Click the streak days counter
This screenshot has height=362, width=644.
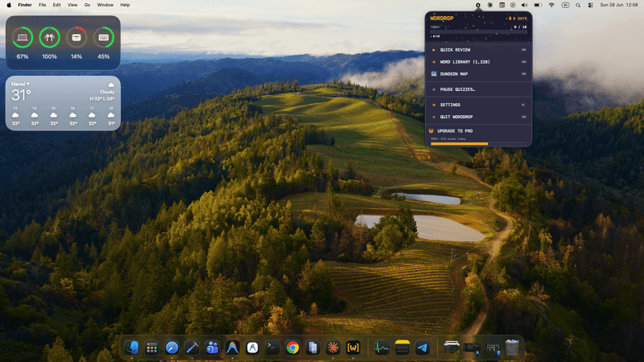point(518,19)
